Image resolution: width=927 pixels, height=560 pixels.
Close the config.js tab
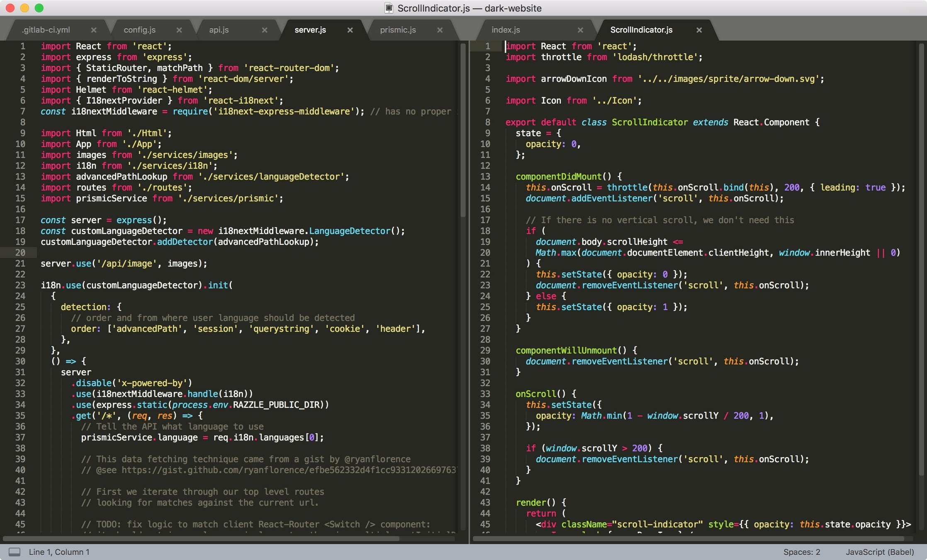coord(179,30)
